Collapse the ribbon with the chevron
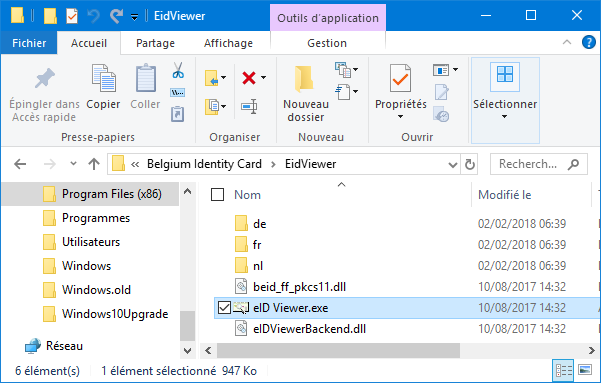The image size is (601, 383). [x=567, y=42]
